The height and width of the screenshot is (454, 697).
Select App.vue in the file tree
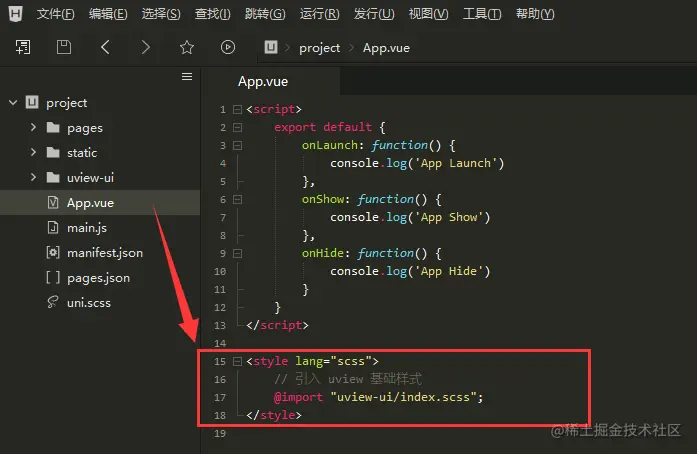tap(100, 203)
